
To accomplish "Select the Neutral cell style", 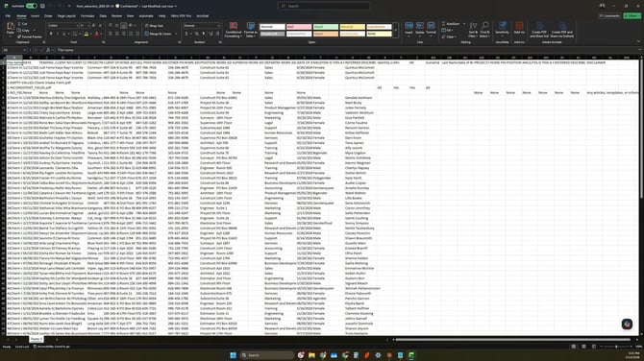I will coord(352,27).
